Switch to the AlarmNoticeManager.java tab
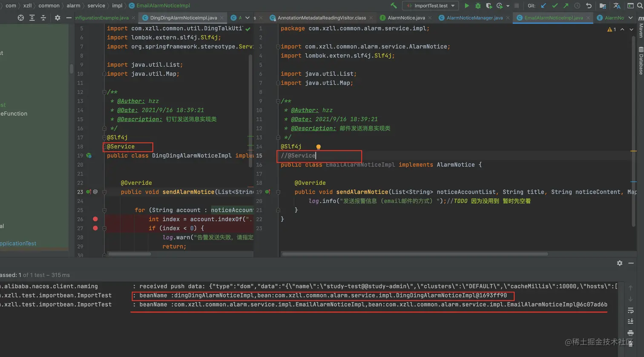Viewport: 644px width, 357px height. [474, 18]
